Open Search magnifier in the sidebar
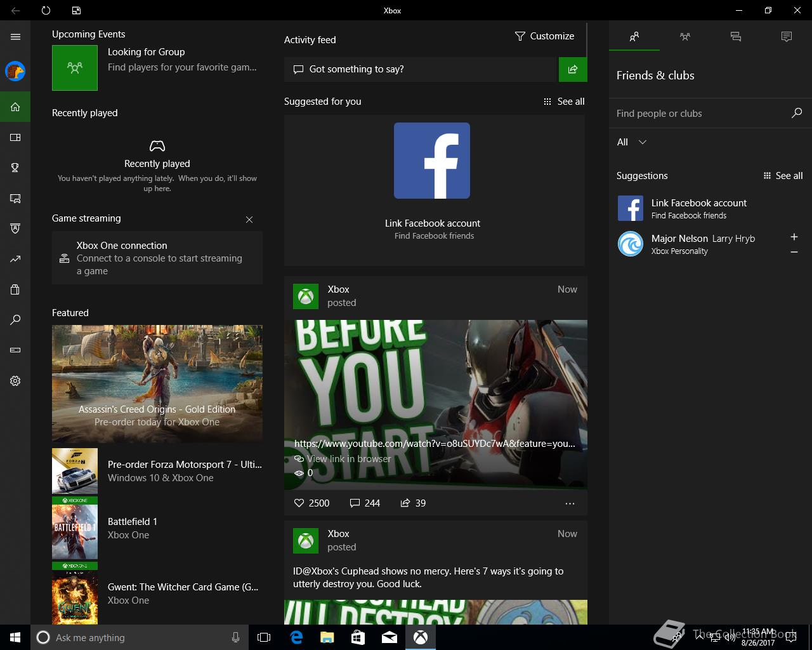This screenshot has width=812, height=650. click(15, 320)
